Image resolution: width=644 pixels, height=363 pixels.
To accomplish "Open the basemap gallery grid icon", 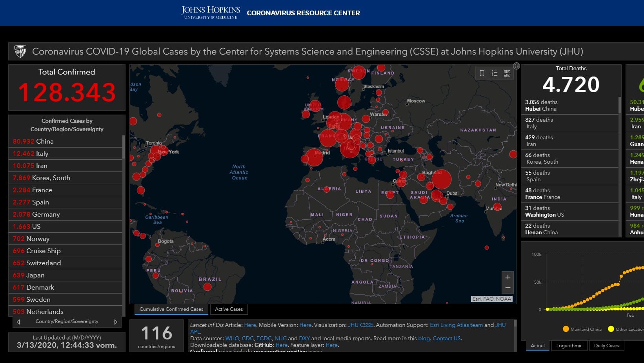I will 507,73.
